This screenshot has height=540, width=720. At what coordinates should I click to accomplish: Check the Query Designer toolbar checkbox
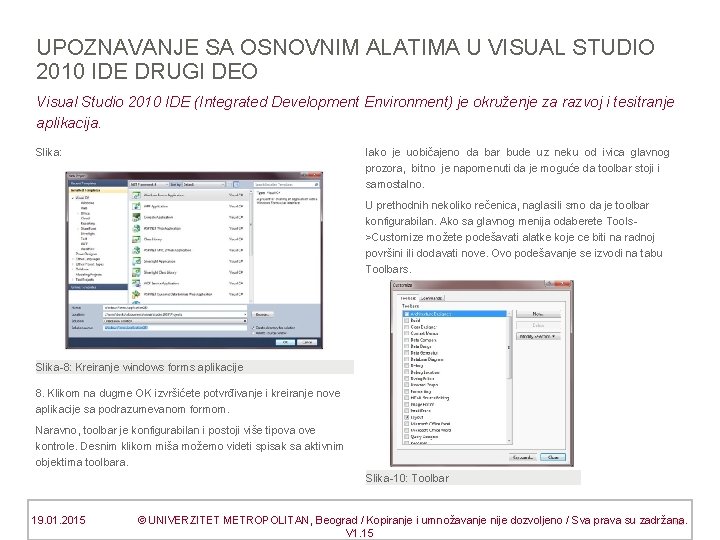406,437
